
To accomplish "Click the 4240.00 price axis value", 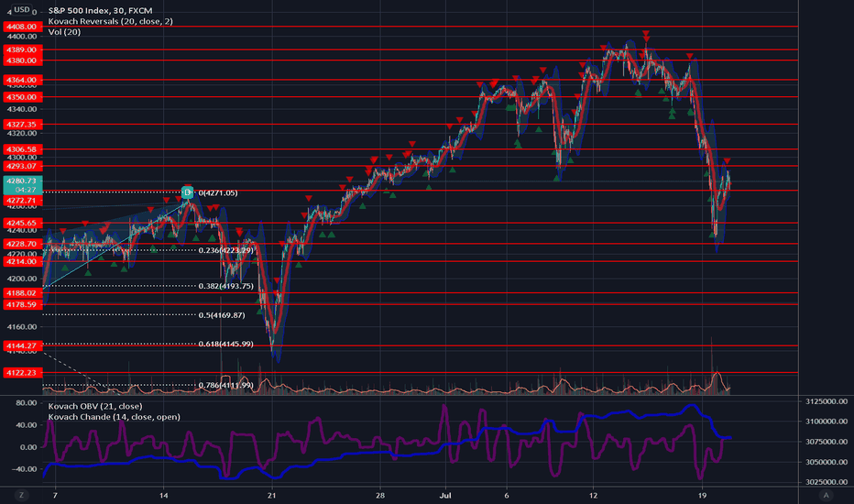I will [22, 230].
